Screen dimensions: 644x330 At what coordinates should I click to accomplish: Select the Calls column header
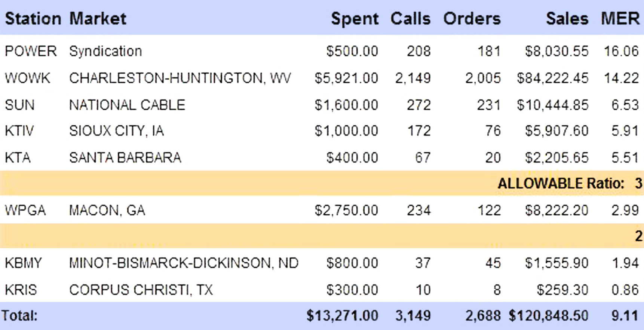point(411,19)
